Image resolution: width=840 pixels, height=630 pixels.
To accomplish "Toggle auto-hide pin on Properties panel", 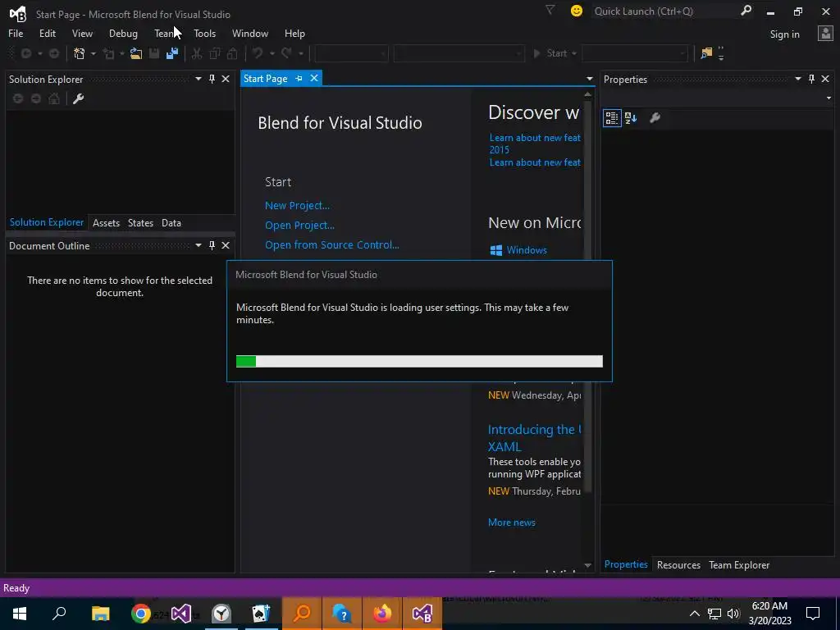I will click(811, 80).
